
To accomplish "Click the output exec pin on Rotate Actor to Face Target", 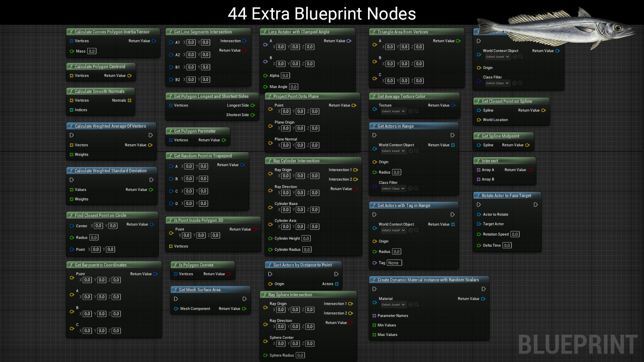I will tap(536, 204).
